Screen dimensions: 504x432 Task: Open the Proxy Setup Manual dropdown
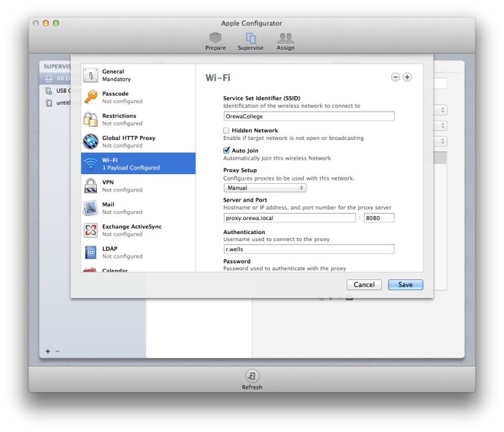coord(265,188)
